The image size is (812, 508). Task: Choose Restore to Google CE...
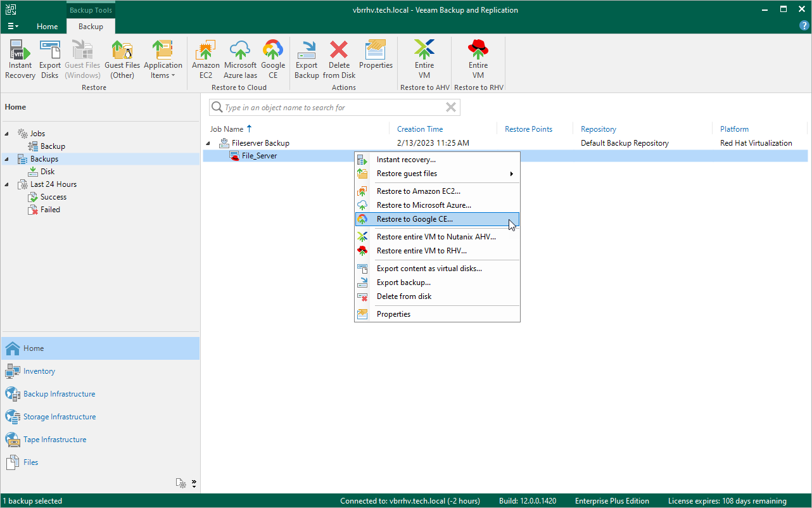coord(437,219)
